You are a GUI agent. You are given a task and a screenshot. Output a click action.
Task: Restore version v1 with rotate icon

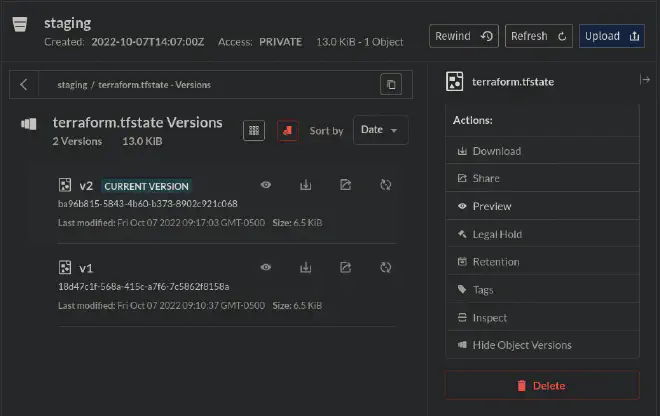[x=386, y=267]
